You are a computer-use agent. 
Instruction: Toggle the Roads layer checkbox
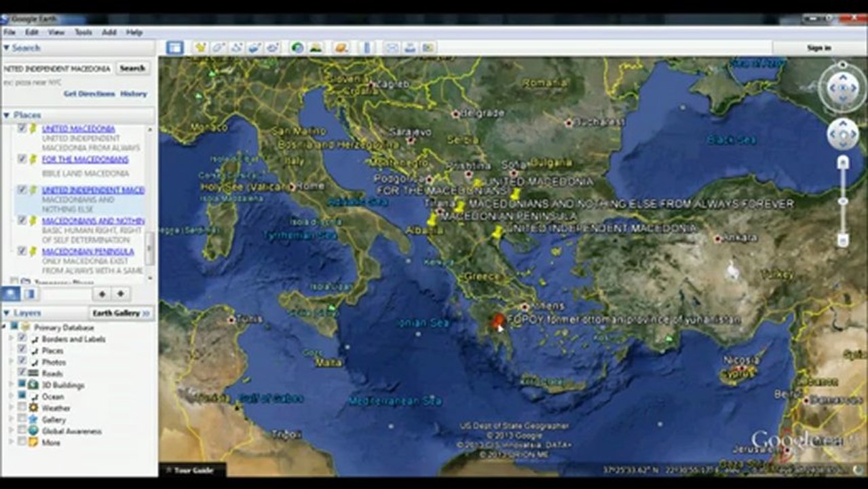[x=22, y=373]
